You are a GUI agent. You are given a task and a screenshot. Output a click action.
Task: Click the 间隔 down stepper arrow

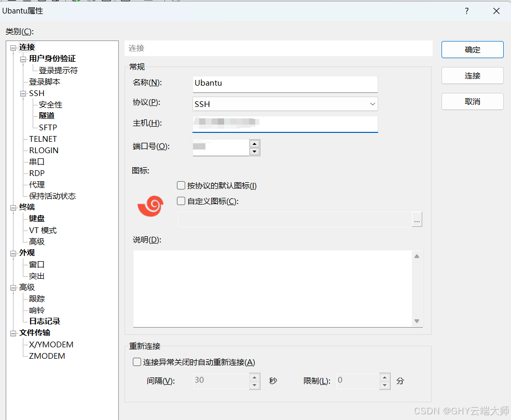255,385
